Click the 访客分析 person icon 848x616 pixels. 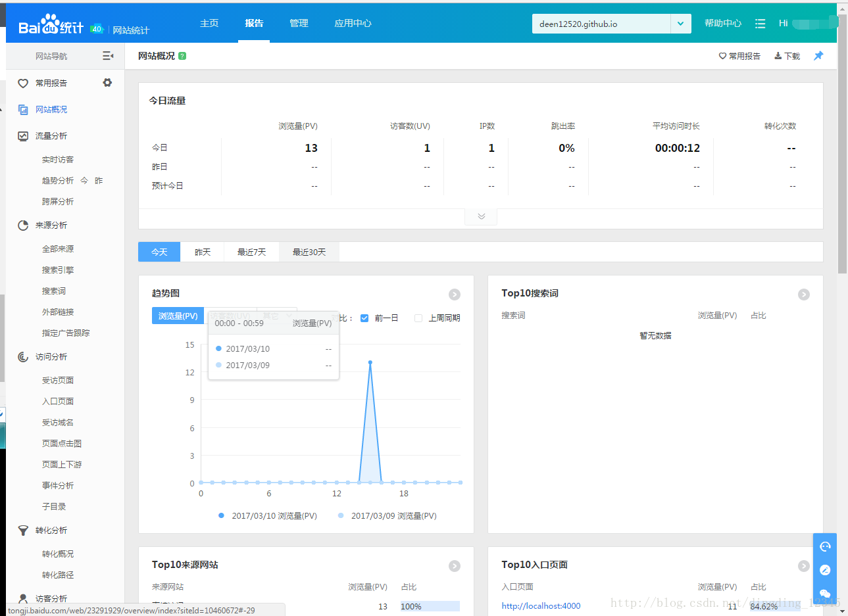23,599
